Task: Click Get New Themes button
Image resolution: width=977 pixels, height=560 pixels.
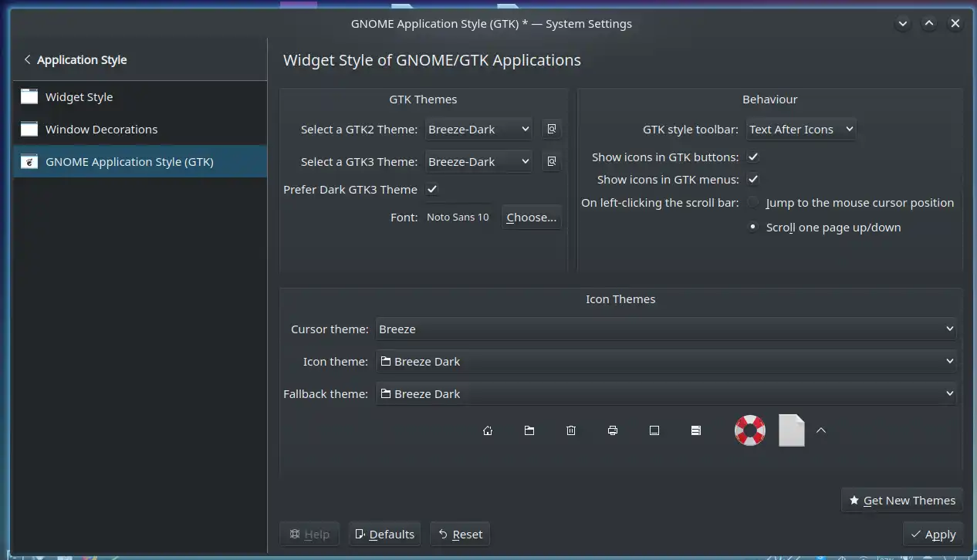Action: (902, 501)
